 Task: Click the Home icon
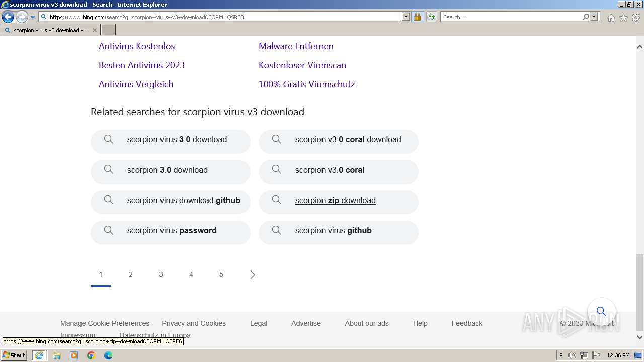pos(611,18)
